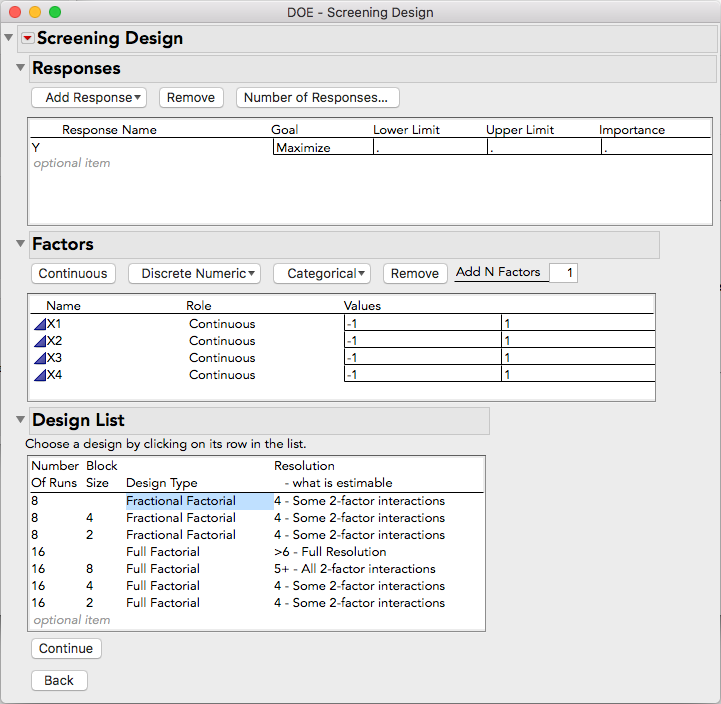This screenshot has width=721, height=704.
Task: Click the Back button
Action: (59, 680)
